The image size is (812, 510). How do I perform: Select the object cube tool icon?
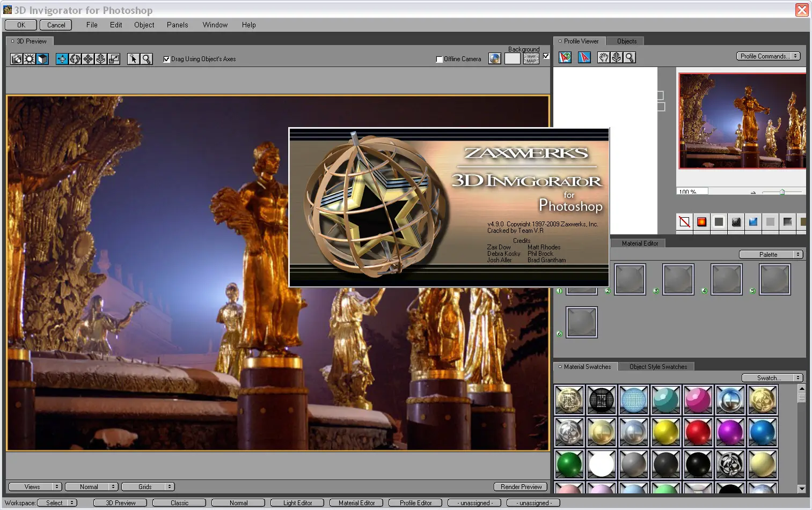coord(42,59)
